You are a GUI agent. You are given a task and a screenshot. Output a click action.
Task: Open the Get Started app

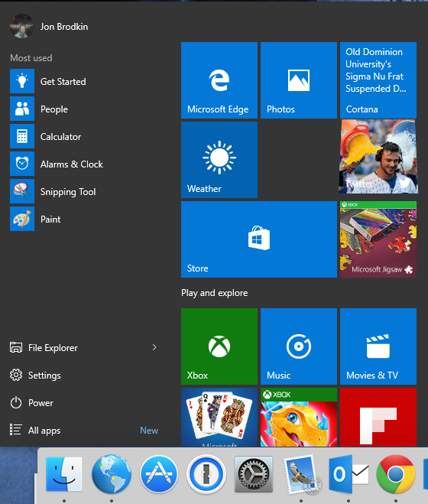(x=48, y=81)
